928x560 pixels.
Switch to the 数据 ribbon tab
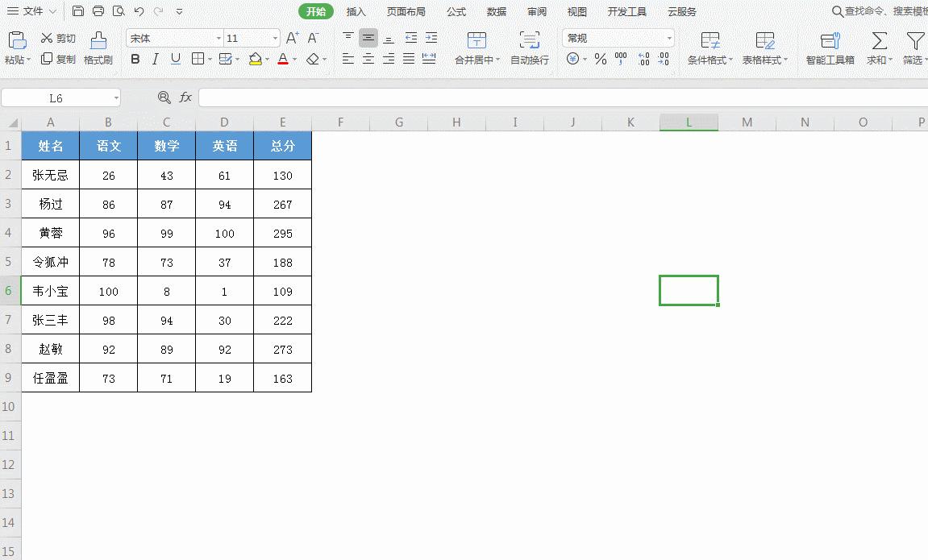coord(496,11)
